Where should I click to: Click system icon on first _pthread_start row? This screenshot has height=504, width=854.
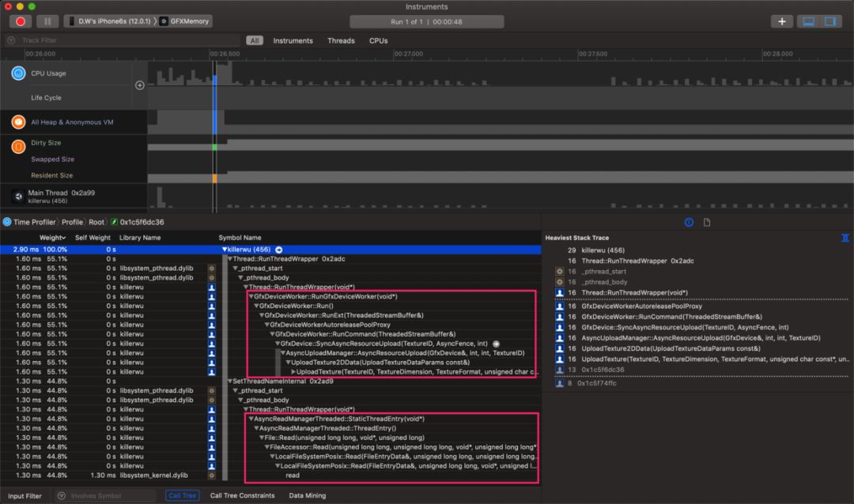click(211, 269)
